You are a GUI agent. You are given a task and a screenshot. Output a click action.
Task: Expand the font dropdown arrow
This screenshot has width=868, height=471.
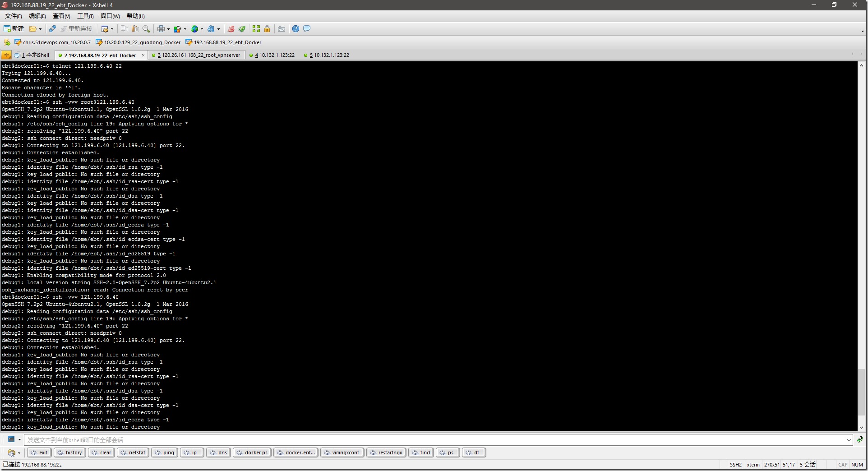point(218,29)
